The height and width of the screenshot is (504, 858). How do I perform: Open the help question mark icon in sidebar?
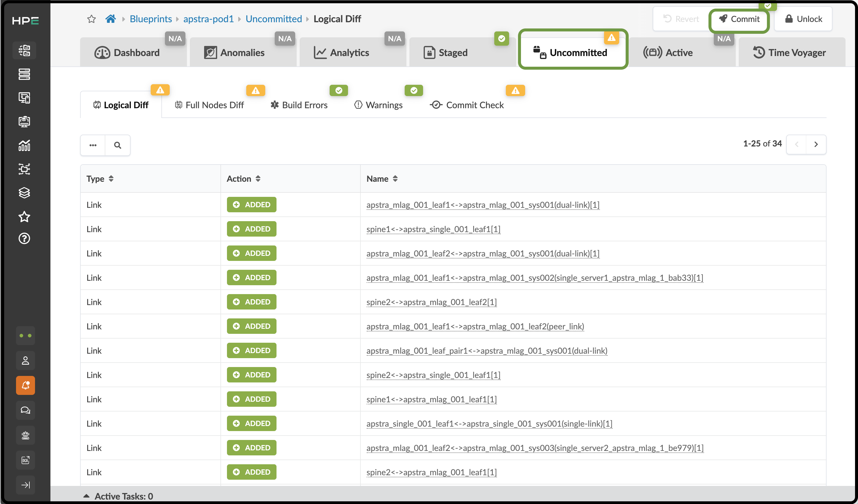pyautogui.click(x=25, y=239)
